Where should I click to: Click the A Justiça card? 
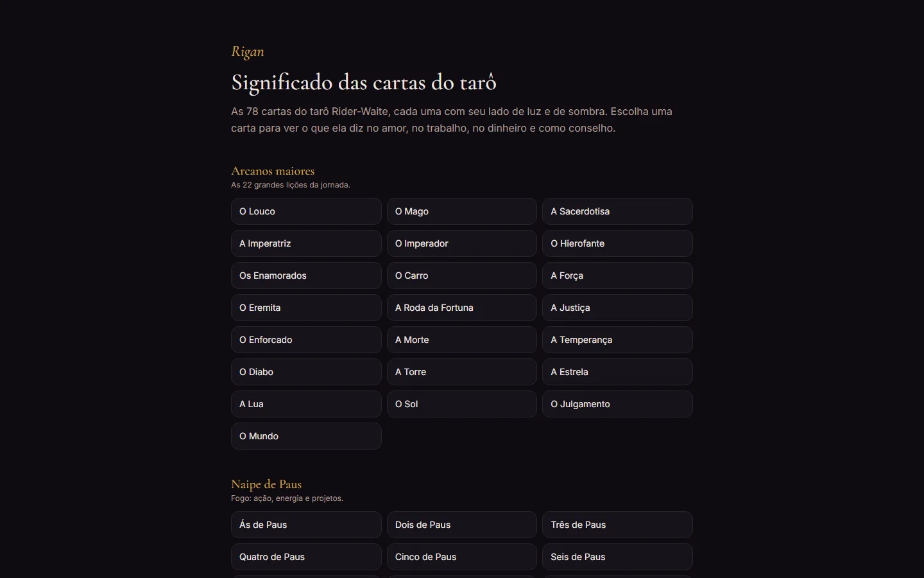[617, 308]
